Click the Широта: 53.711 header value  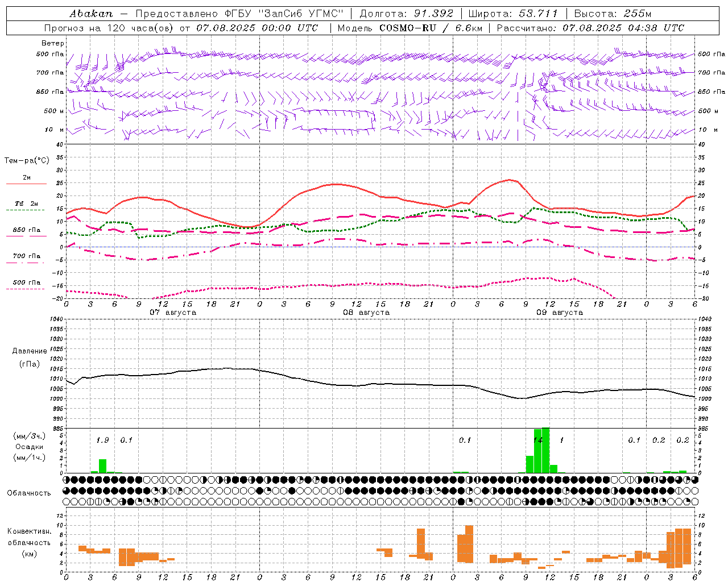513,14
